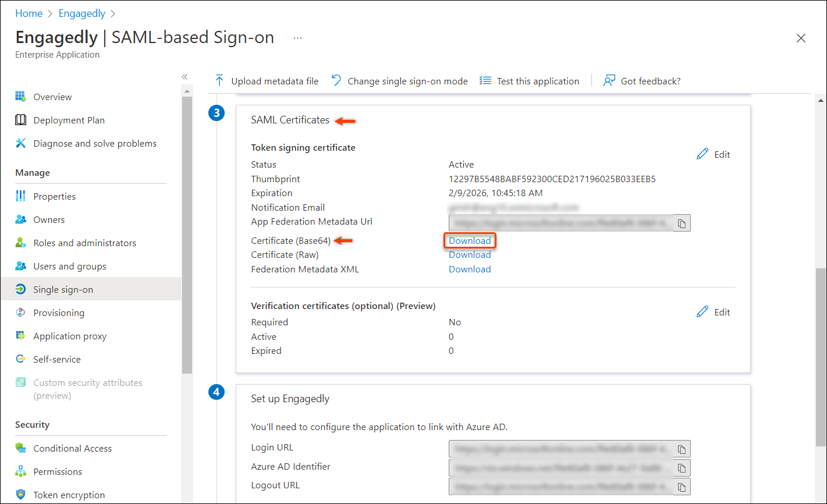Click Test this application text
Viewport: 827px width, 504px height.
538,81
